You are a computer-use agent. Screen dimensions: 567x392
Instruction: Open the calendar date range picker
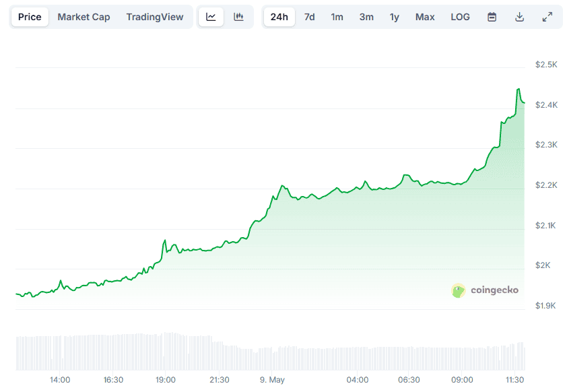click(492, 17)
